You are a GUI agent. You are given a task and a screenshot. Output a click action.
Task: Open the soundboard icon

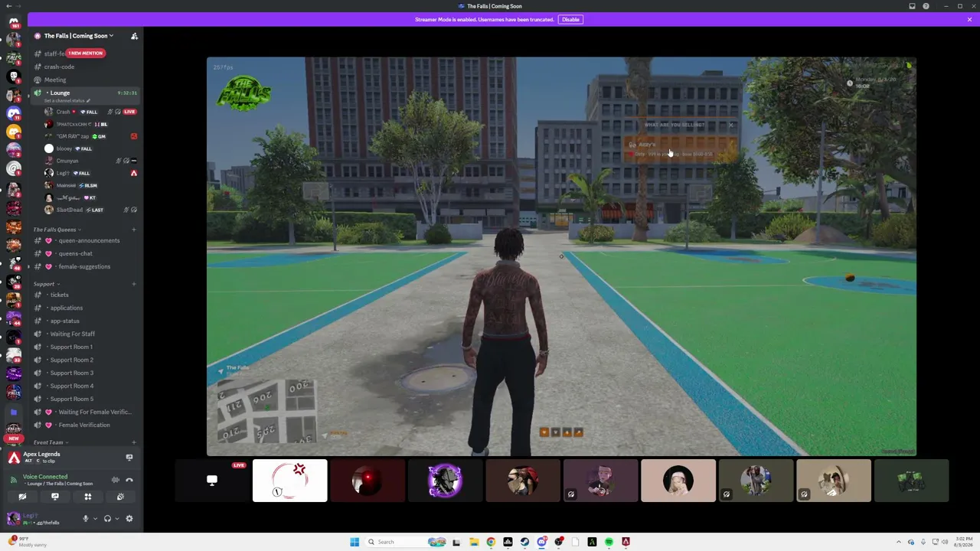pos(120,497)
